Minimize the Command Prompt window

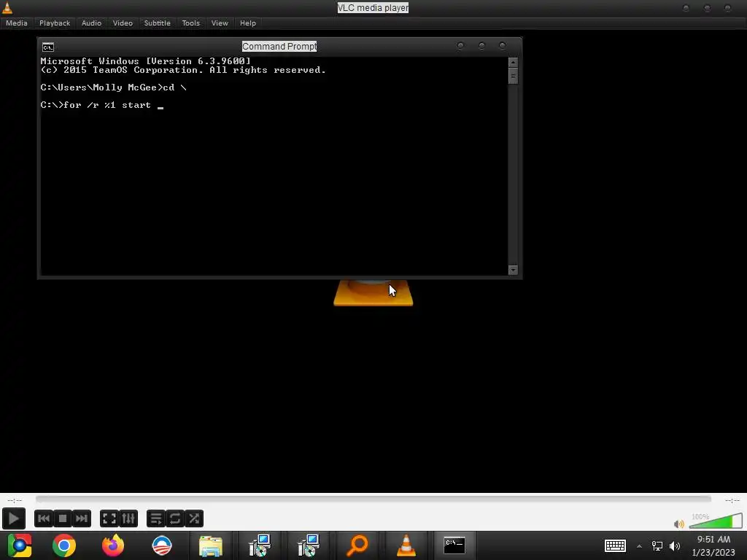460,46
